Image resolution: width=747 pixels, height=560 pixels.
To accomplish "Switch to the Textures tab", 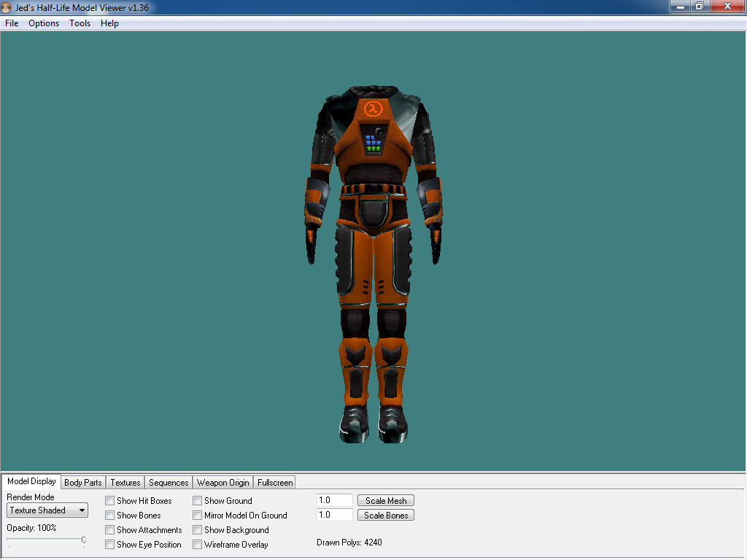I will [x=125, y=483].
